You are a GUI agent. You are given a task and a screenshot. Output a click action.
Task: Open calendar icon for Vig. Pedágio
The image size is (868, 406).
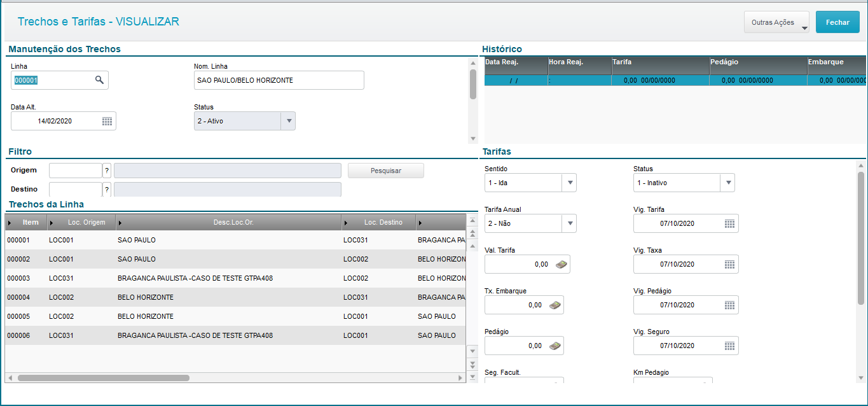[729, 305]
